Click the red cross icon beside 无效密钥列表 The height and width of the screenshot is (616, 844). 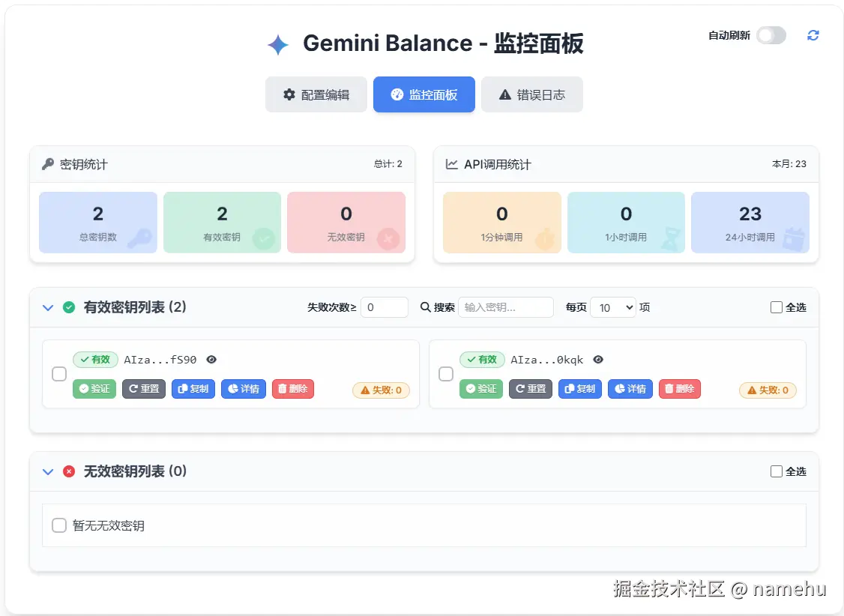(69, 472)
